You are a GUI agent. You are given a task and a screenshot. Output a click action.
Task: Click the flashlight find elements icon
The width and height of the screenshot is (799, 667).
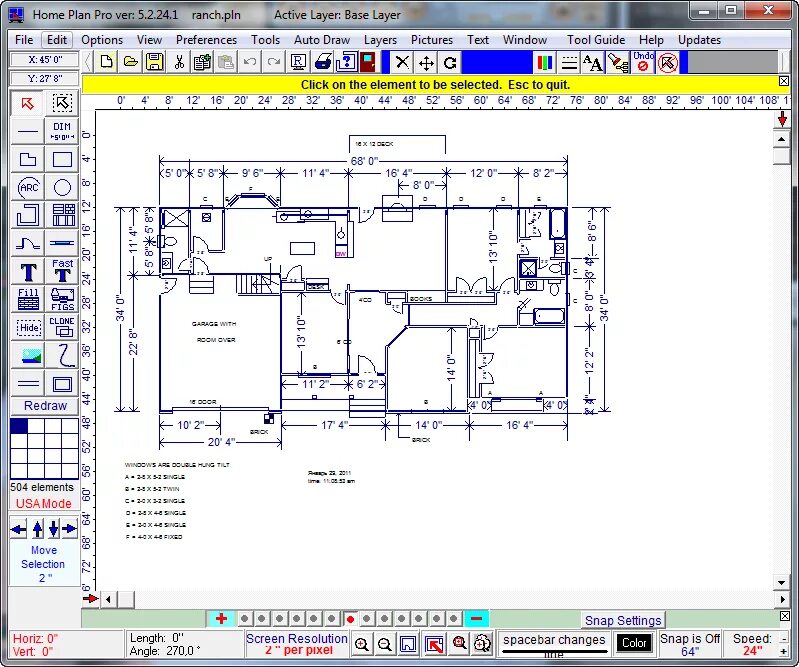(618, 63)
